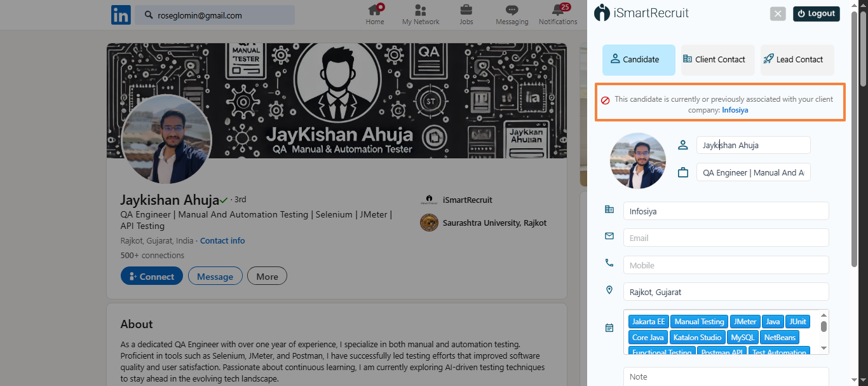
Task: Open the Messaging icon
Action: 512,10
